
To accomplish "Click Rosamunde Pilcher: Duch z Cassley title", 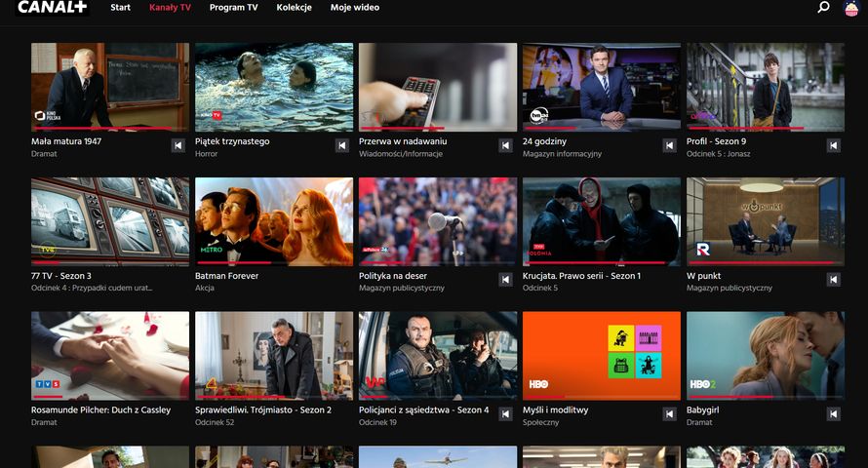I will tap(100, 409).
